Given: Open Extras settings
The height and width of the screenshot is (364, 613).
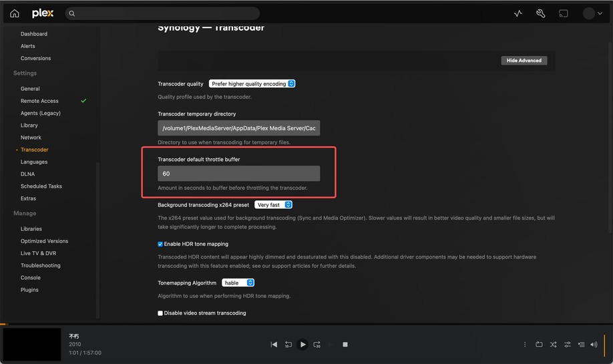Looking at the screenshot, I should (x=28, y=198).
